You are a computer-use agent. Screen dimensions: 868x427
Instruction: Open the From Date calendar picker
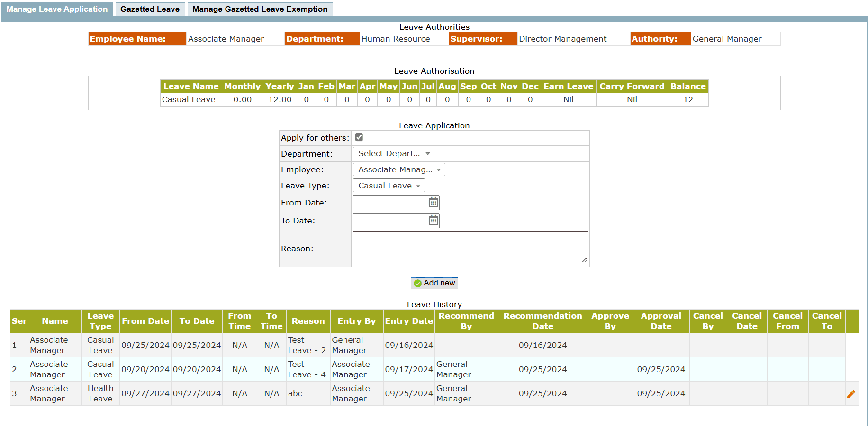(433, 203)
